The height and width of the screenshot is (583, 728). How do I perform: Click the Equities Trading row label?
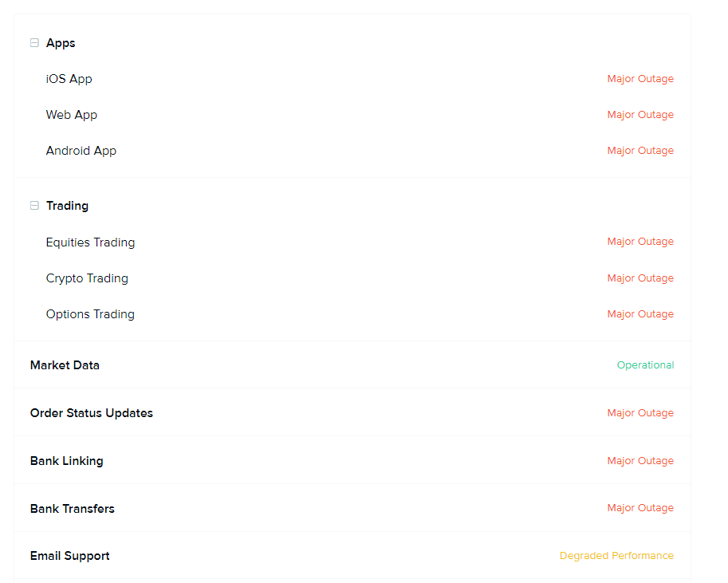click(x=90, y=242)
